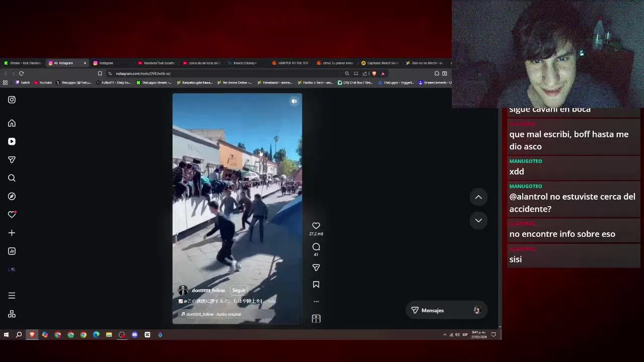644x362 pixels.
Task: Open the Reels icon in the sidebar
Action: tap(12, 141)
